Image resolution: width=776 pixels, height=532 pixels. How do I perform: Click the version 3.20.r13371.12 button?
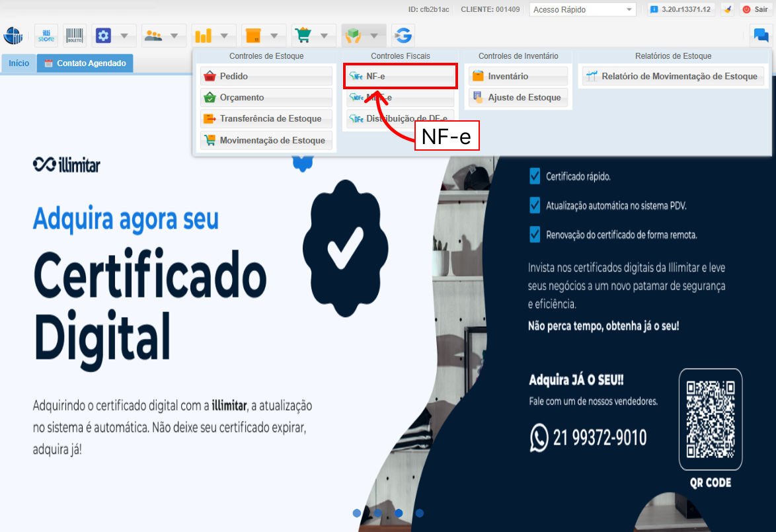click(x=681, y=9)
